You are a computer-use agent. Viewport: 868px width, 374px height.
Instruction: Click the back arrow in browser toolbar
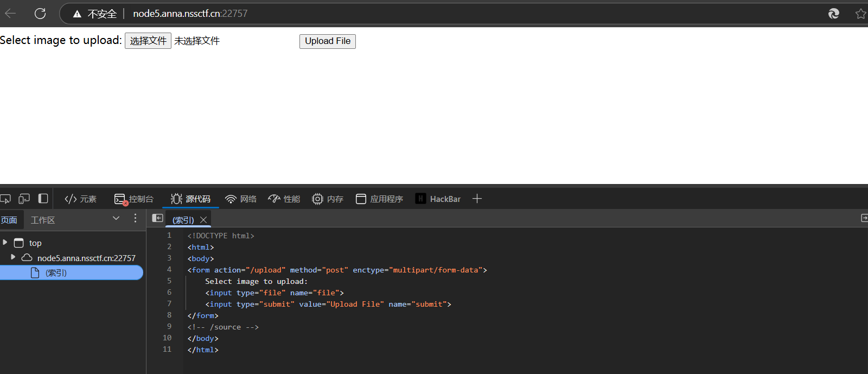point(10,14)
